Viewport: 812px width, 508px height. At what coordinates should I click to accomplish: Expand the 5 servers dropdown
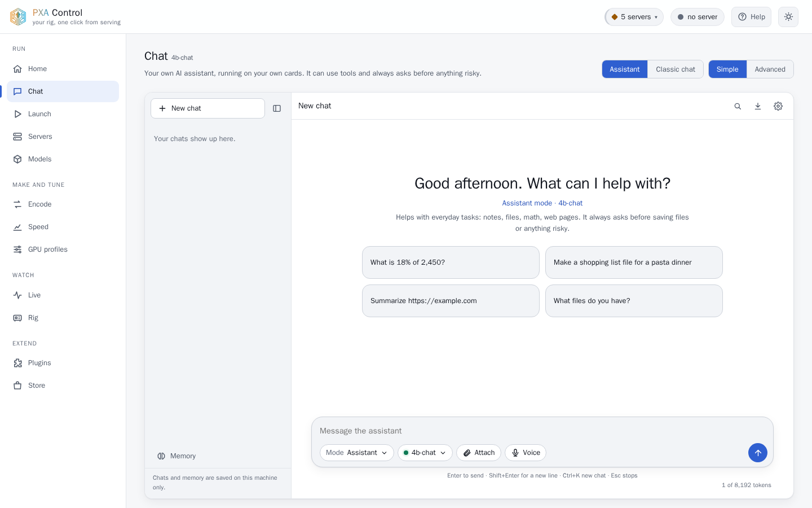pos(634,17)
